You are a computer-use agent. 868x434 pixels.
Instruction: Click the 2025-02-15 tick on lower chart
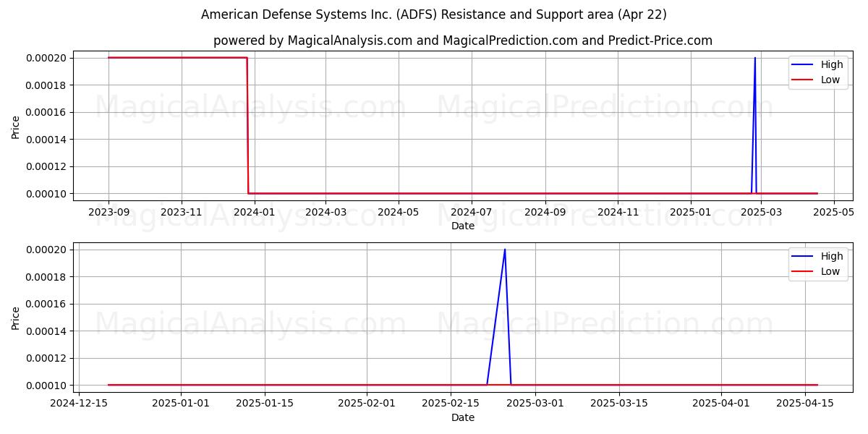click(x=451, y=404)
